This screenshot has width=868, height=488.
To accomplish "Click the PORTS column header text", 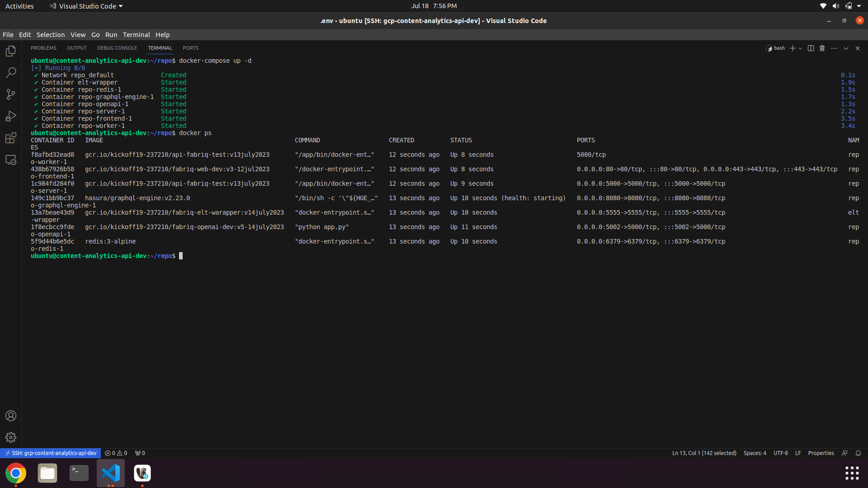I will point(586,140).
